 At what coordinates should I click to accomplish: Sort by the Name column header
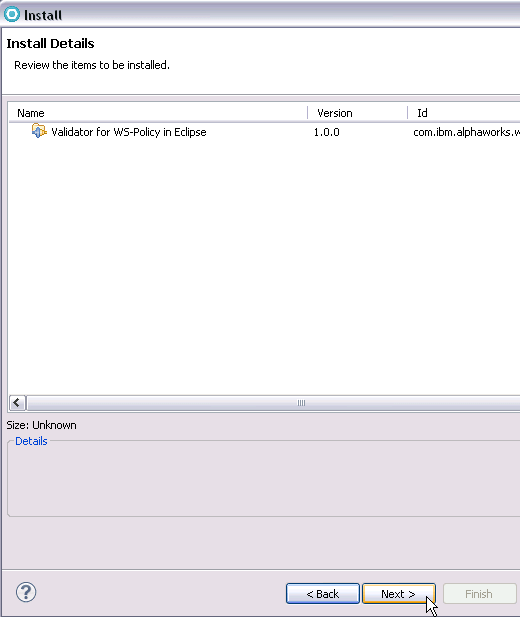click(158, 113)
